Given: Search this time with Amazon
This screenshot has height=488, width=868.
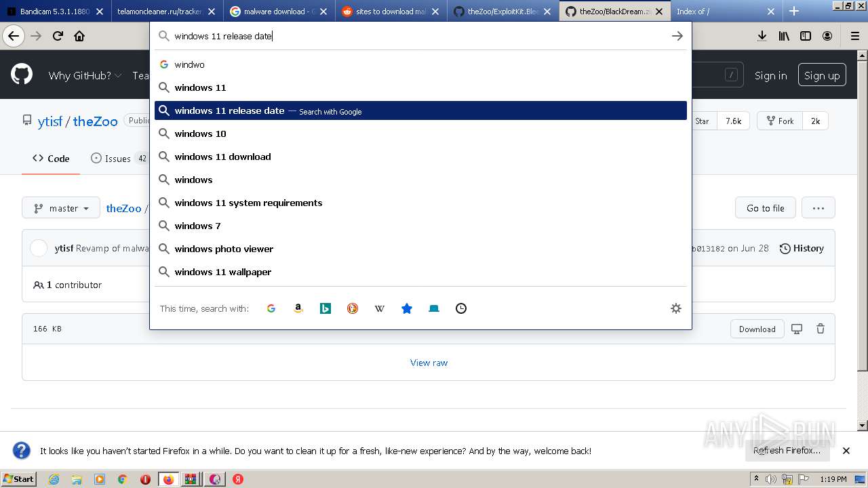Looking at the screenshot, I should point(298,308).
